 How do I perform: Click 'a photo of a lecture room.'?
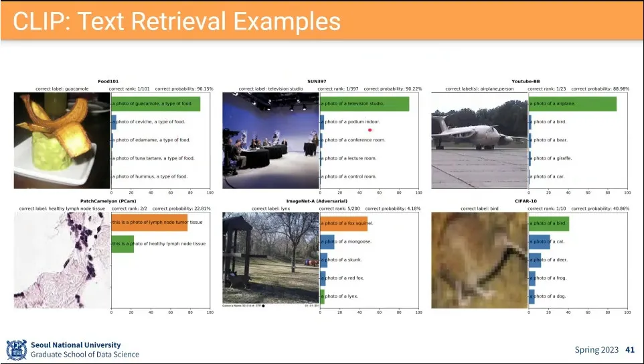point(348,158)
